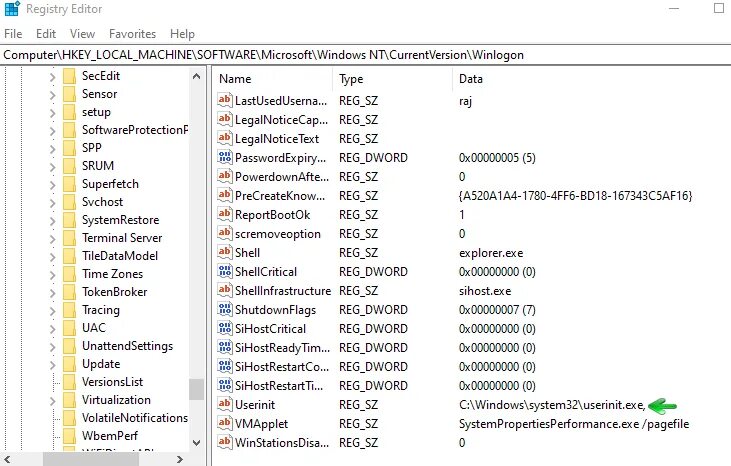Expand the Sensor key

(x=52, y=96)
